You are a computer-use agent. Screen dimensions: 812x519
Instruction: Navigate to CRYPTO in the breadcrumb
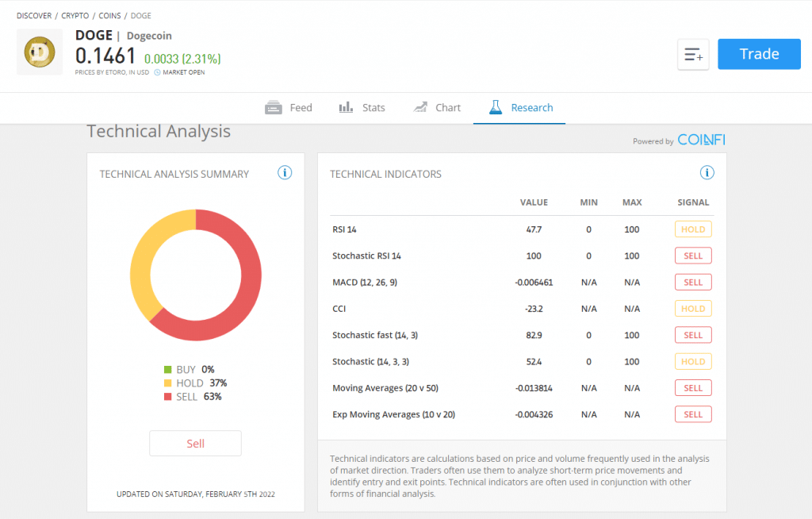click(x=75, y=16)
